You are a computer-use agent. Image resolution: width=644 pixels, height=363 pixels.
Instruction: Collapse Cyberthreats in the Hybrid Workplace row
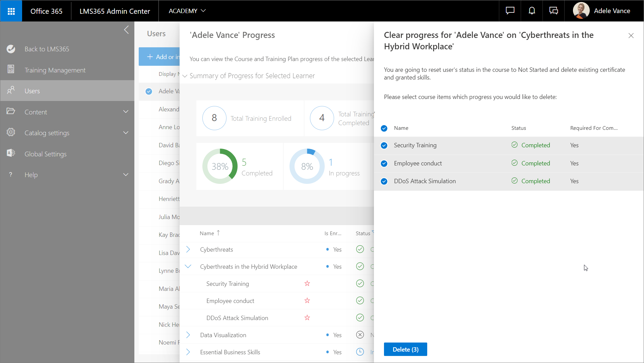click(x=188, y=266)
